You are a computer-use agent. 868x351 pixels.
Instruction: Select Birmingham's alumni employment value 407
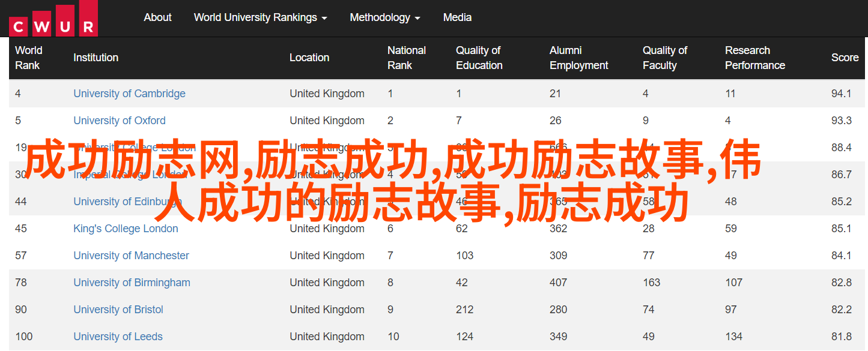(558, 283)
